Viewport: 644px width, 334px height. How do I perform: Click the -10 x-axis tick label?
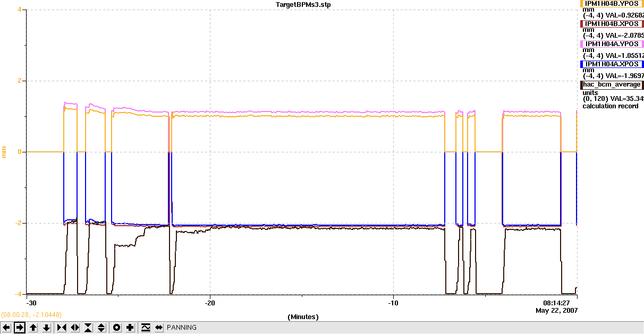tap(393, 303)
